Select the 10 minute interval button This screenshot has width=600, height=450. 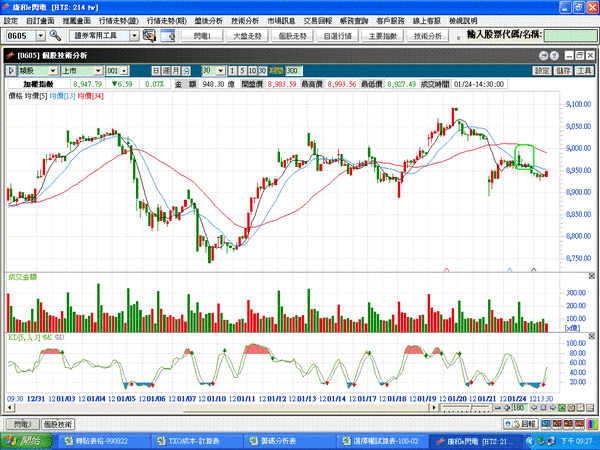pos(252,71)
